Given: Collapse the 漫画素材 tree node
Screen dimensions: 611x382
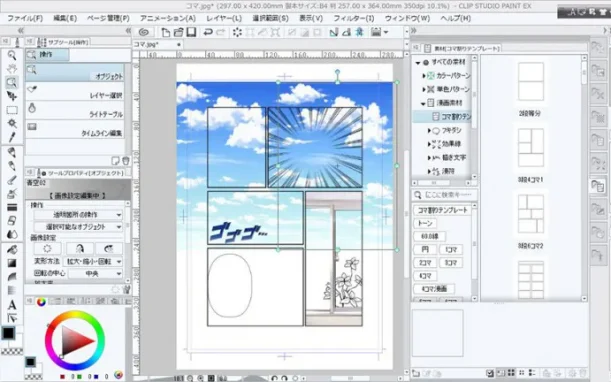Looking at the screenshot, I should click(x=423, y=103).
